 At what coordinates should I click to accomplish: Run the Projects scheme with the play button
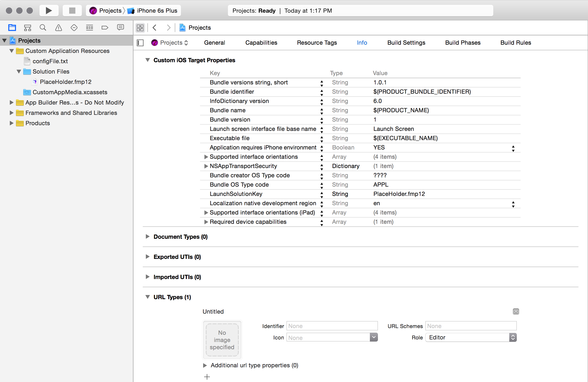point(49,11)
